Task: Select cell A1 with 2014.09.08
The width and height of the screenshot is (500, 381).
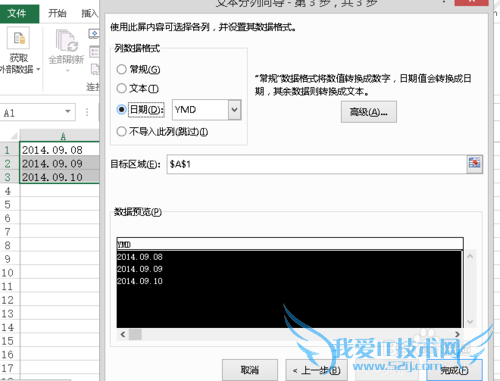Action: [x=60, y=150]
